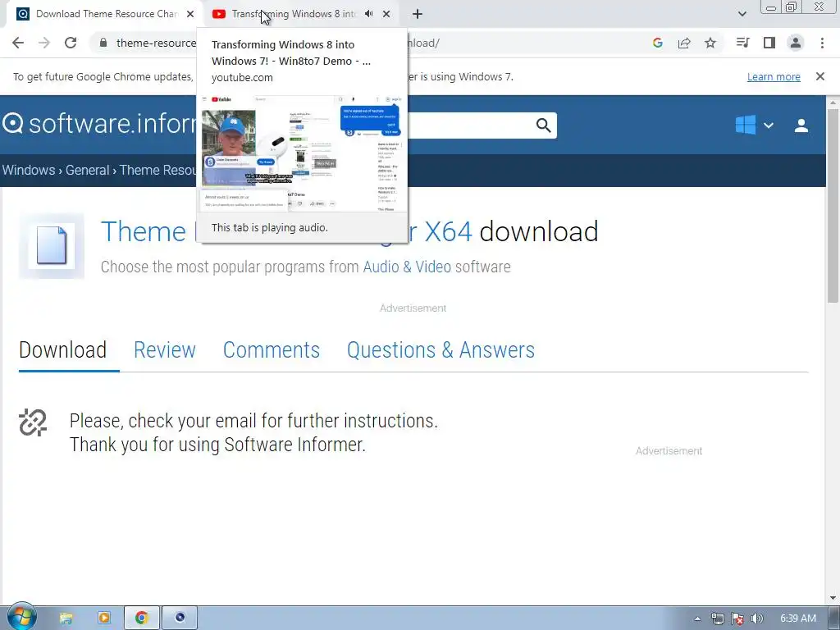Click the network tray icon
This screenshot has height=630, width=840.
pyautogui.click(x=717, y=619)
